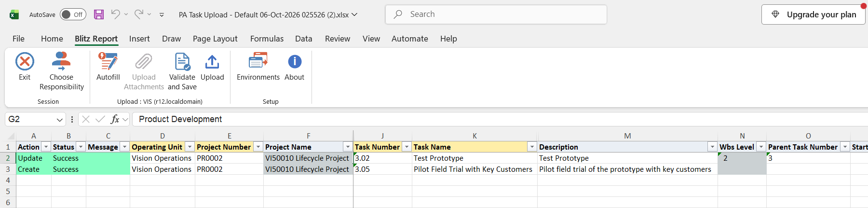Image resolution: width=868 pixels, height=208 pixels.
Task: Switch to the Review tab
Action: click(x=338, y=39)
